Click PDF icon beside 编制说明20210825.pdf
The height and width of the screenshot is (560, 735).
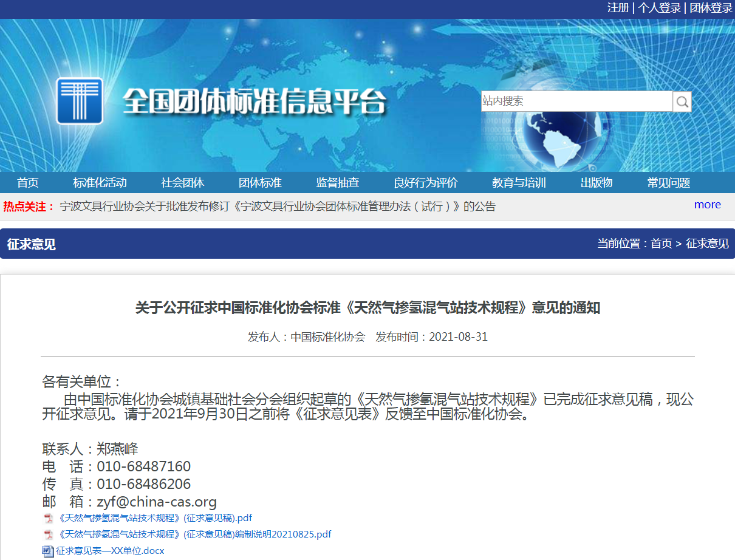point(48,535)
